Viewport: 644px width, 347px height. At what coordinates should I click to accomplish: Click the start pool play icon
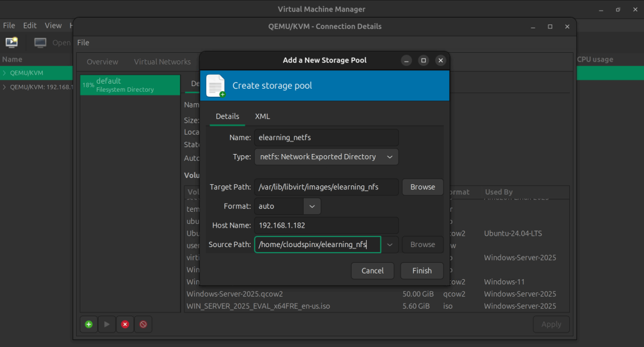(107, 324)
